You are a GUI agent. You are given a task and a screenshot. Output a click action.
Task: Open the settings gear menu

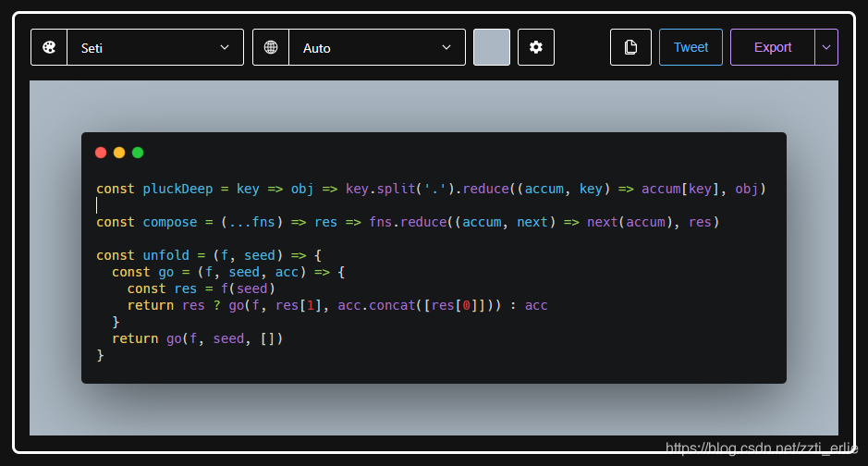536,47
